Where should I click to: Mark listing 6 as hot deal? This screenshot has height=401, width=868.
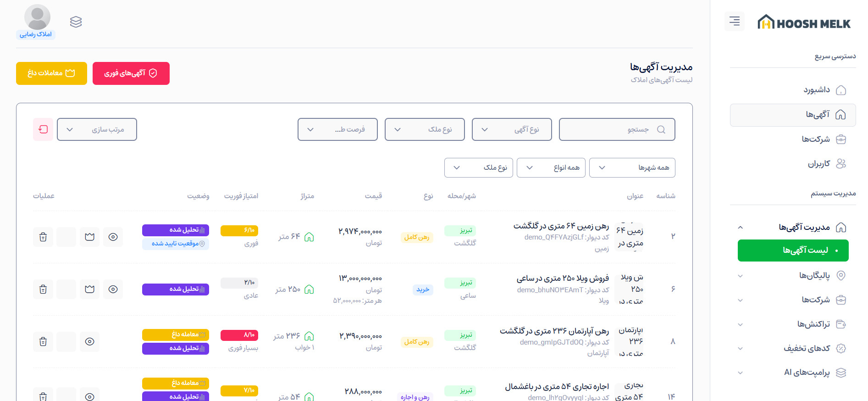(x=90, y=289)
